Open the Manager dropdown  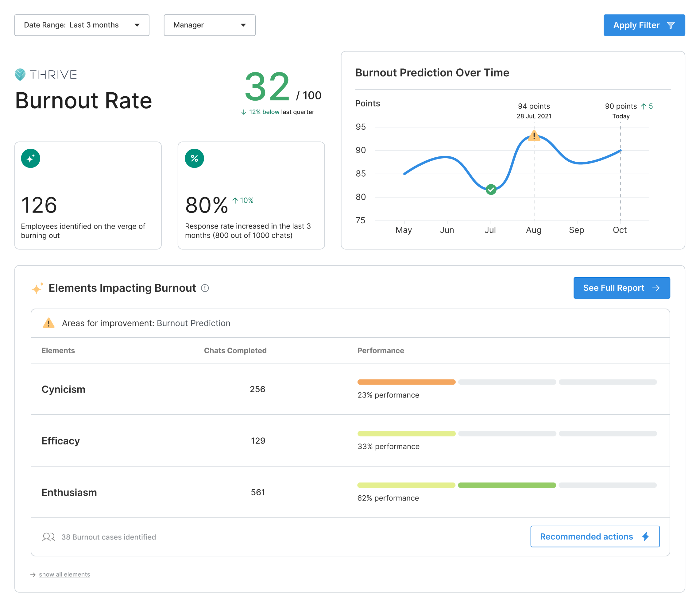point(209,25)
